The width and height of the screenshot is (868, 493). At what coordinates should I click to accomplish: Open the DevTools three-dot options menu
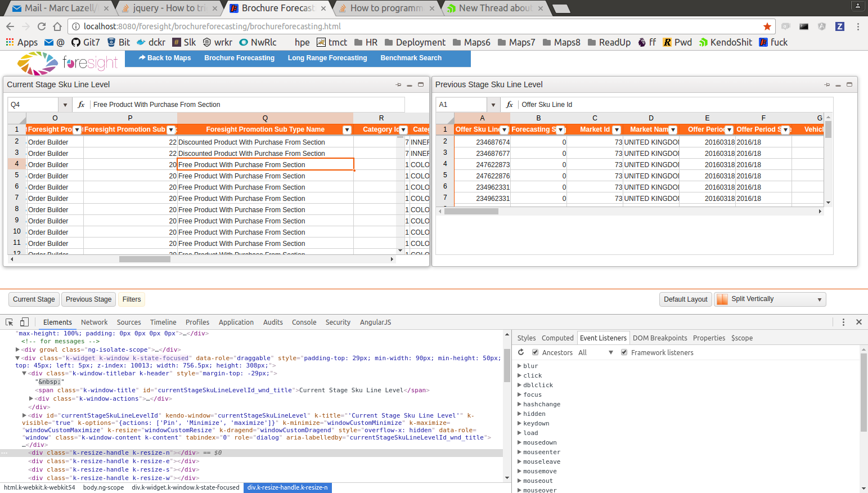coord(843,322)
